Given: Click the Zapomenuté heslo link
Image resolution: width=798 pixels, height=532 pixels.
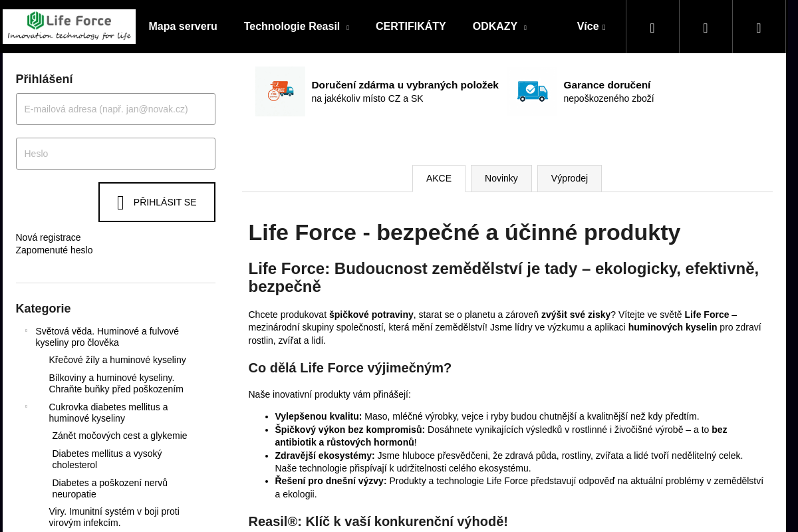Looking at the screenshot, I should pos(55,250).
